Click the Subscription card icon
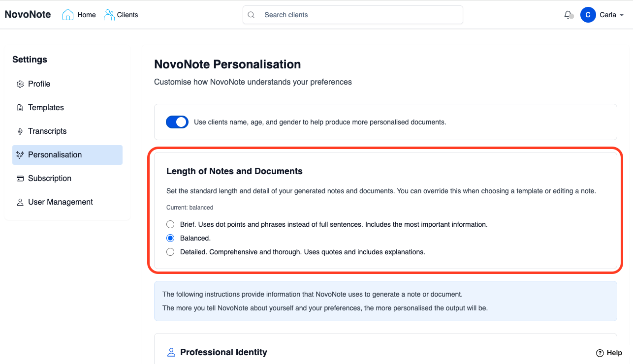 [x=20, y=179]
